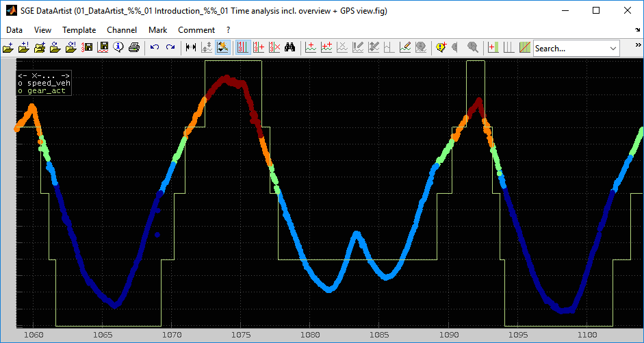Viewport: 644px width, 343px height.
Task: Click the grayed remove channel cross icon
Action: pos(342,47)
